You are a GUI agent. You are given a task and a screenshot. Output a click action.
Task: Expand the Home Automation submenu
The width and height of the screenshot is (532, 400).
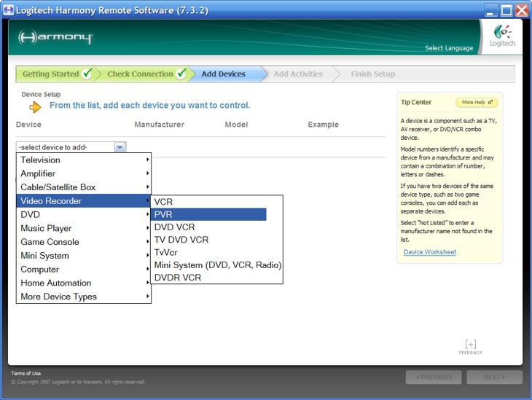coord(84,283)
